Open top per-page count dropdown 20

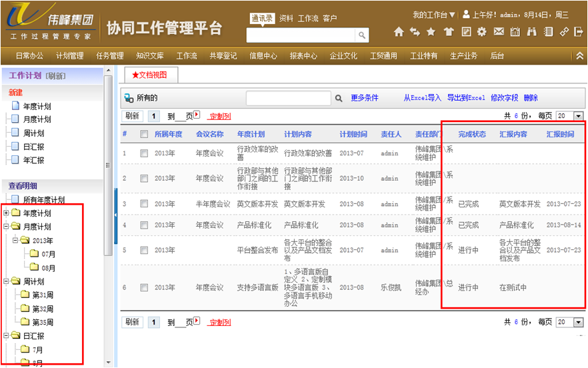tap(578, 116)
